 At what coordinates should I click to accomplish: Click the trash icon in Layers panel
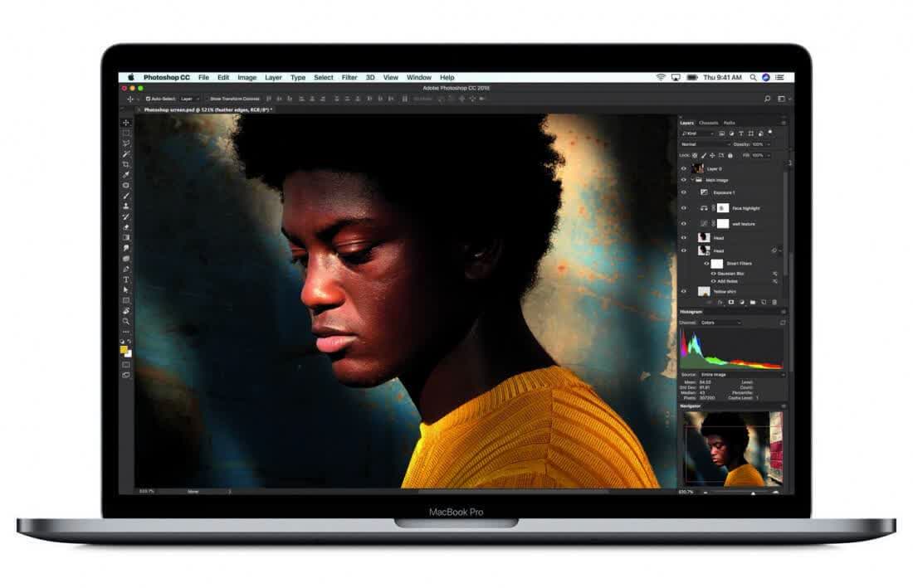pyautogui.click(x=774, y=303)
